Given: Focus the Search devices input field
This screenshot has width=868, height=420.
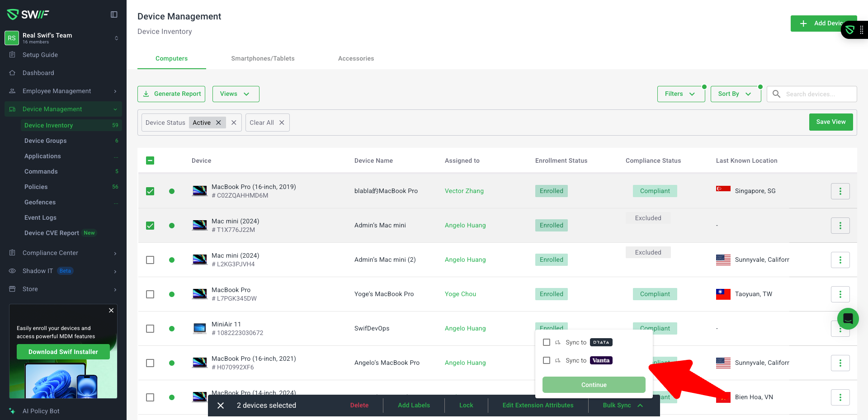Looking at the screenshot, I should tap(818, 94).
